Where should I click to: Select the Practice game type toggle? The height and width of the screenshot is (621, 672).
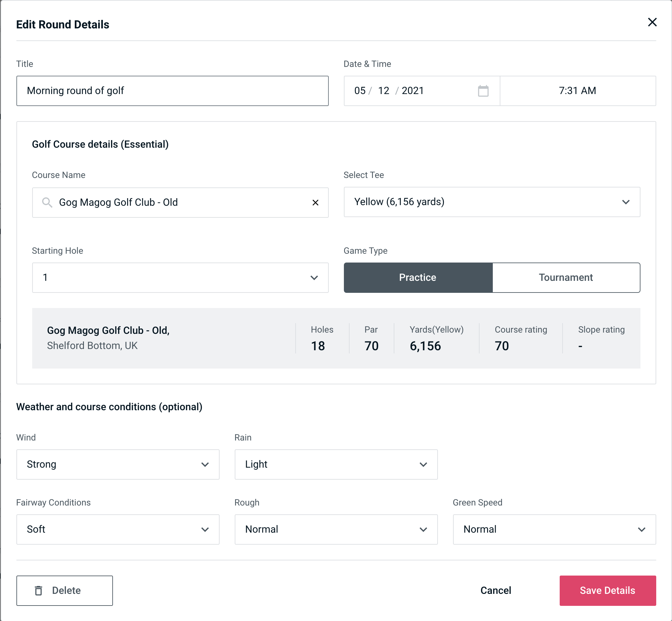(x=417, y=277)
